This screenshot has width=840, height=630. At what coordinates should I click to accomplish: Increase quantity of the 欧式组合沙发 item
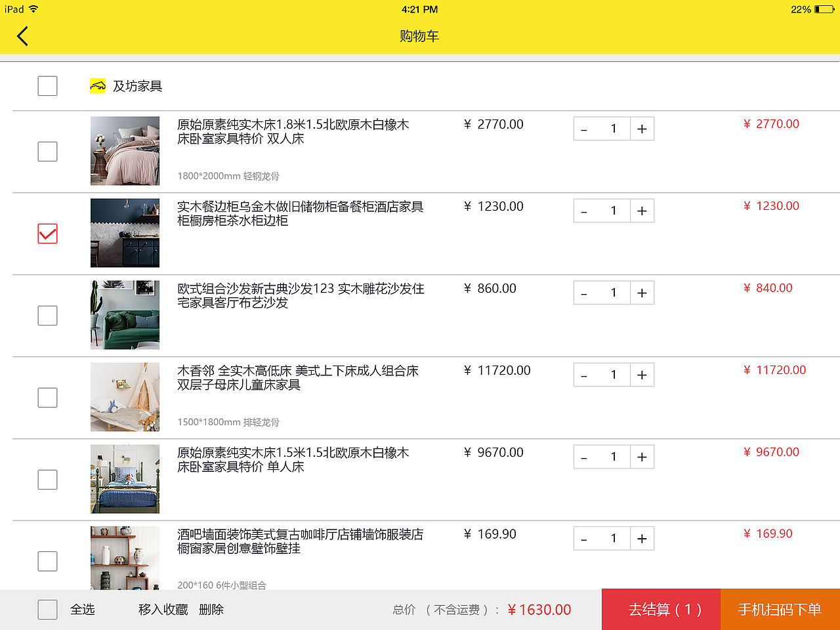pos(642,293)
